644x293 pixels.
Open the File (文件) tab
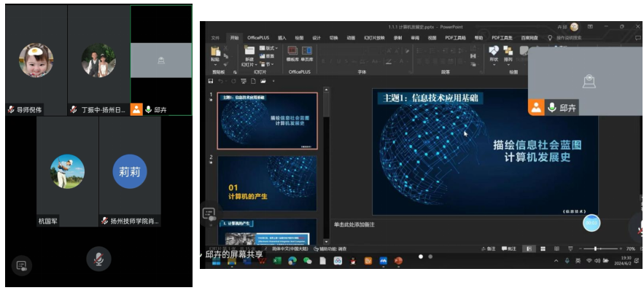[215, 38]
